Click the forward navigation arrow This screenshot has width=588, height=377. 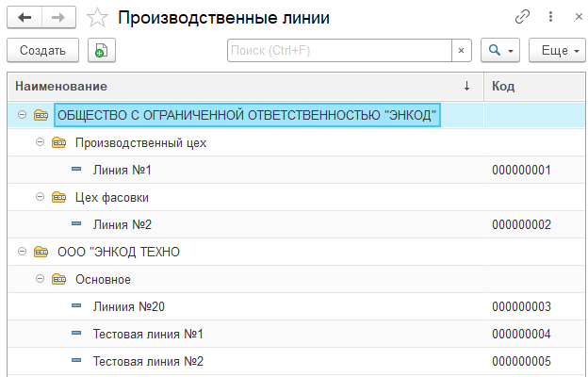pos(58,17)
